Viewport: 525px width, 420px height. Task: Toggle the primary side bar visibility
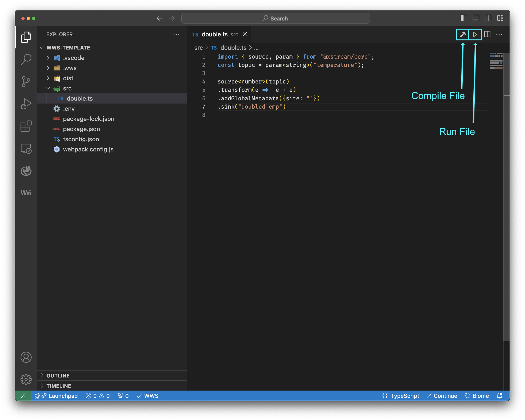pos(464,18)
